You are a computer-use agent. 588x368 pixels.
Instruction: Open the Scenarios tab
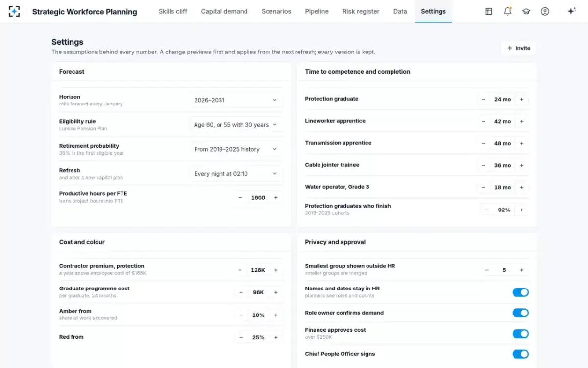pos(276,11)
